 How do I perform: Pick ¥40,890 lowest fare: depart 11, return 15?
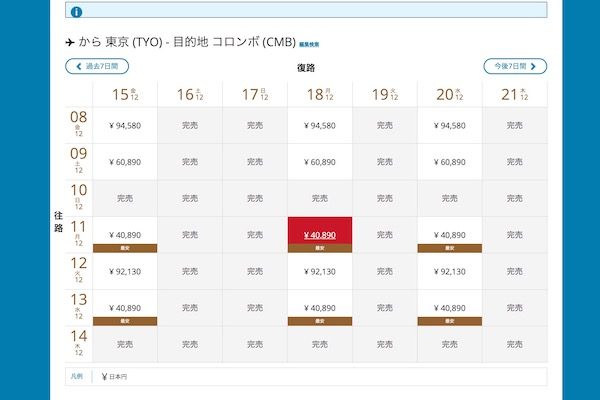pos(125,235)
